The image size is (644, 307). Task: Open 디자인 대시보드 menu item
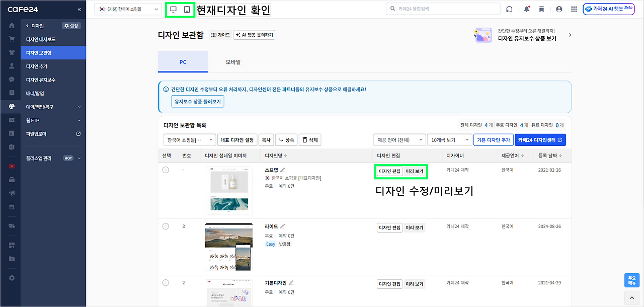click(x=53, y=39)
